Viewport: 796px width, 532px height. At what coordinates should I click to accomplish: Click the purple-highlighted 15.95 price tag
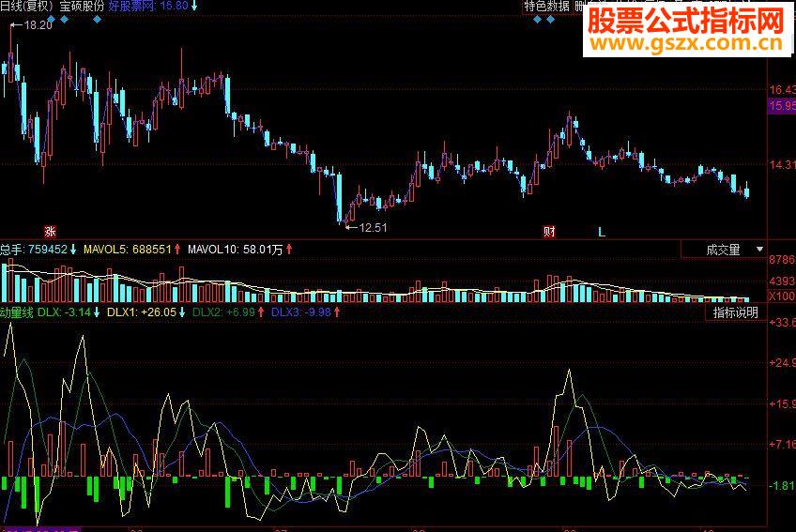(x=782, y=106)
